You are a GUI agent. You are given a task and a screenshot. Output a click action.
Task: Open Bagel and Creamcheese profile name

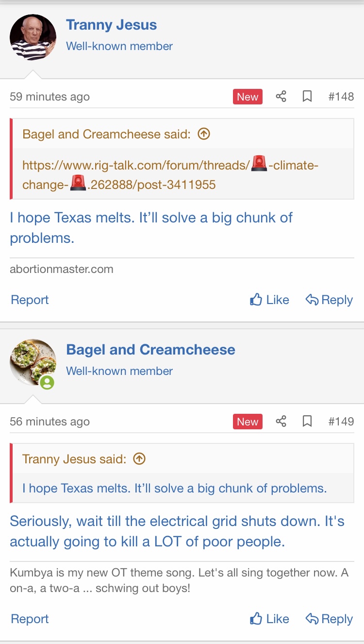tap(150, 350)
